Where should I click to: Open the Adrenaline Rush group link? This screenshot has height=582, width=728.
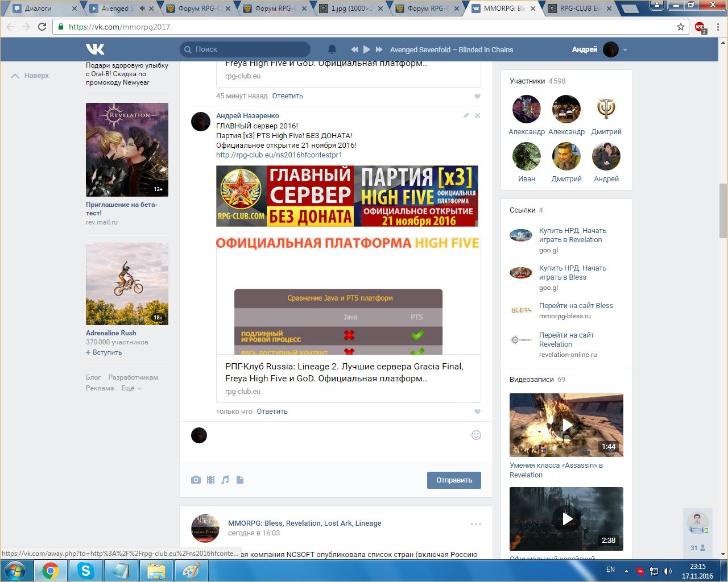(111, 333)
